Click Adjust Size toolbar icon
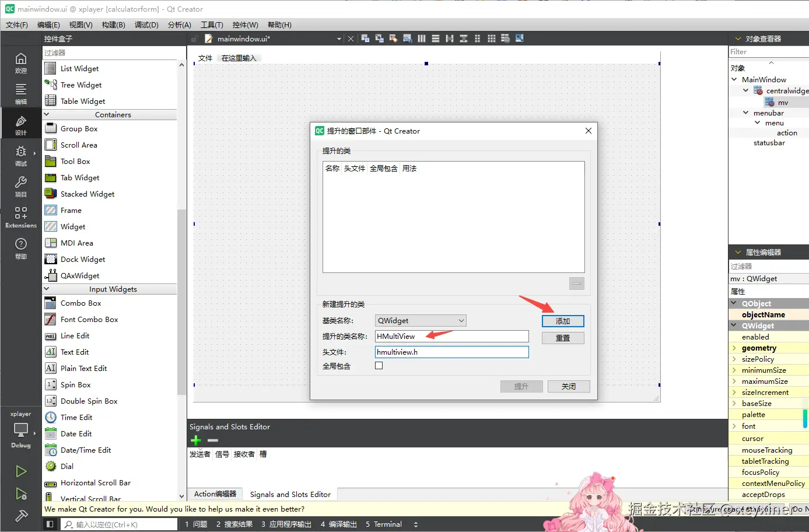 520,38
